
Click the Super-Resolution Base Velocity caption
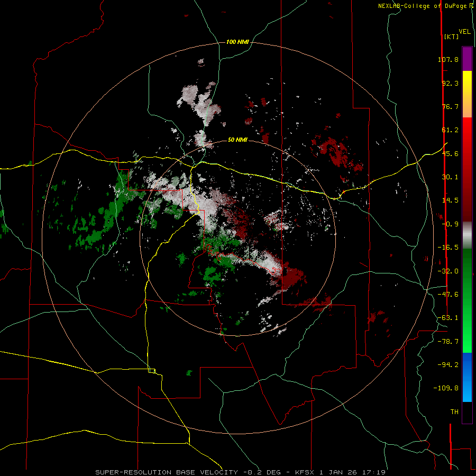(241, 472)
